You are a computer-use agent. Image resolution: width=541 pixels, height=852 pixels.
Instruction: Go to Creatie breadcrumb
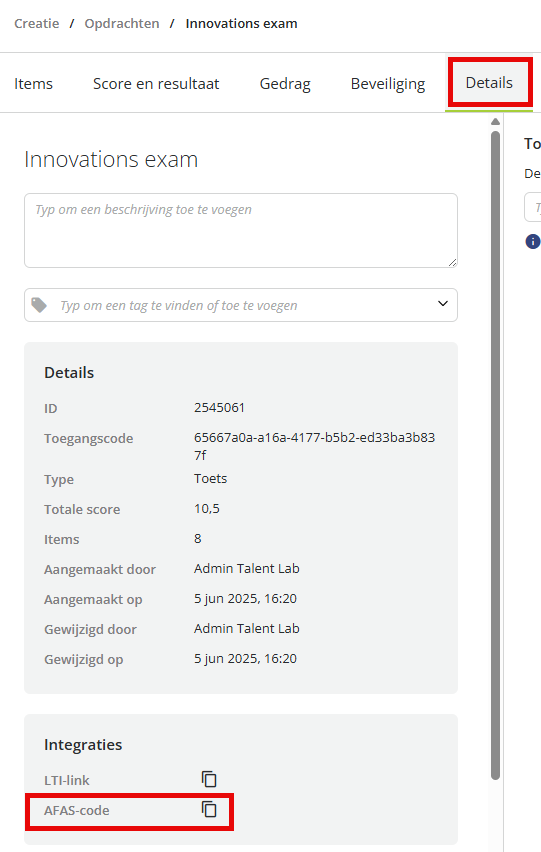point(36,23)
